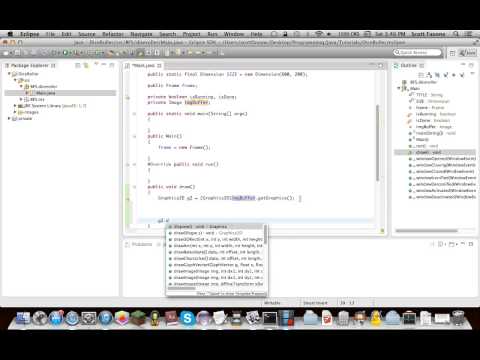Open the Eclipse application menu
This screenshot has width=480, height=360.
(x=29, y=34)
